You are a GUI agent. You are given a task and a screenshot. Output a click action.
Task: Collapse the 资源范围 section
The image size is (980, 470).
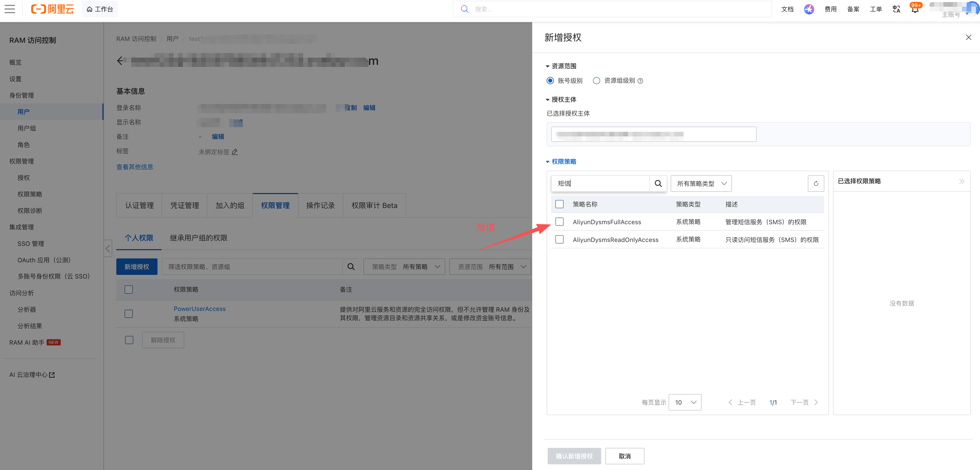point(561,66)
